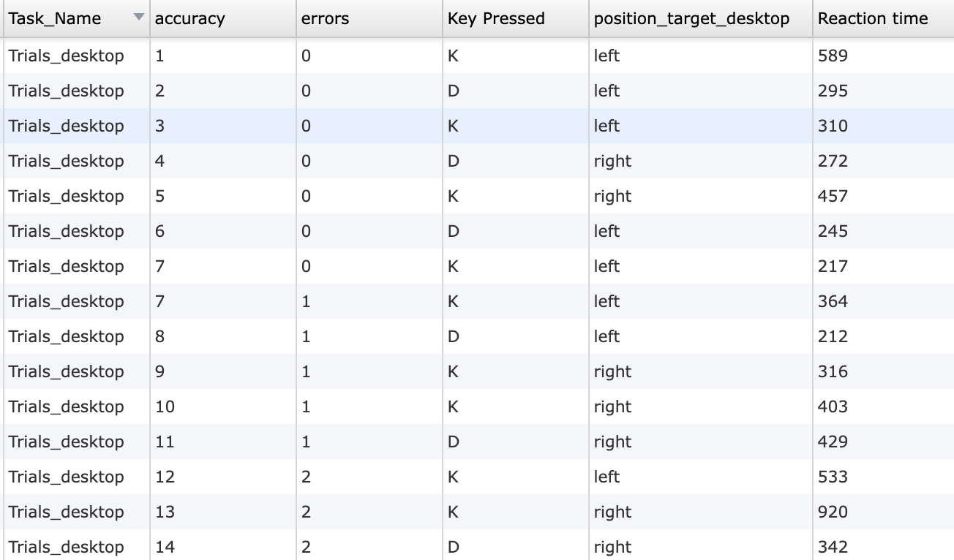Click the Task_Name column header text
Screen dimensions: 954x560
tap(55, 19)
